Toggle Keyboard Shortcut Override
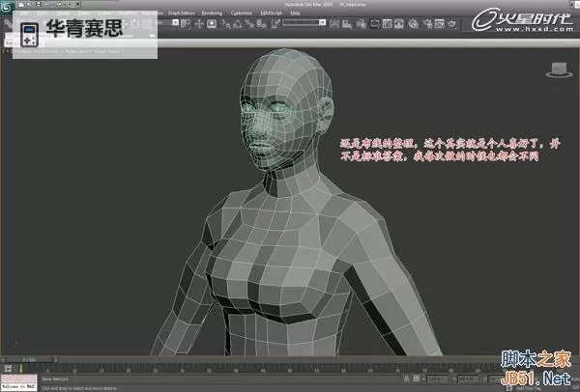Screen dimensions: 580x392 pyautogui.click(x=212, y=24)
